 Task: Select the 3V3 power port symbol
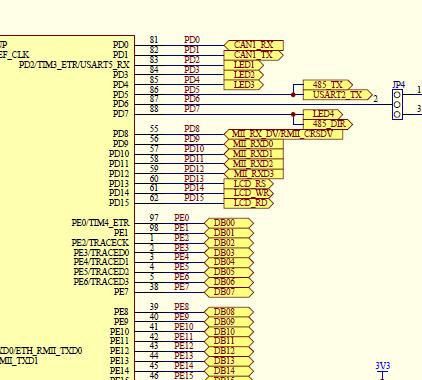click(x=383, y=370)
